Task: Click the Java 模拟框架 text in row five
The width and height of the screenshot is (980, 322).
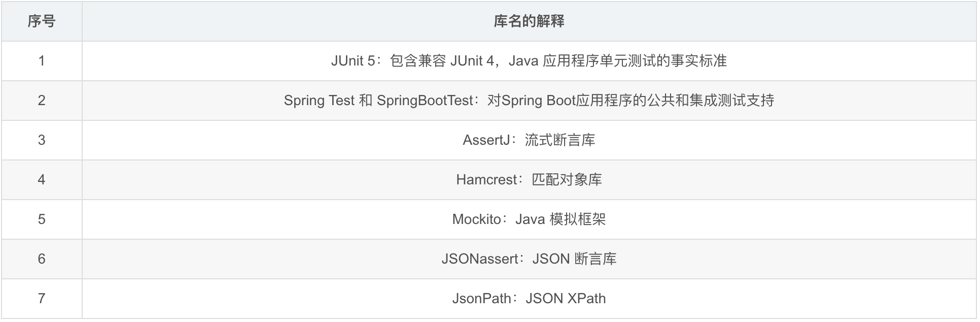Action: 561,219
